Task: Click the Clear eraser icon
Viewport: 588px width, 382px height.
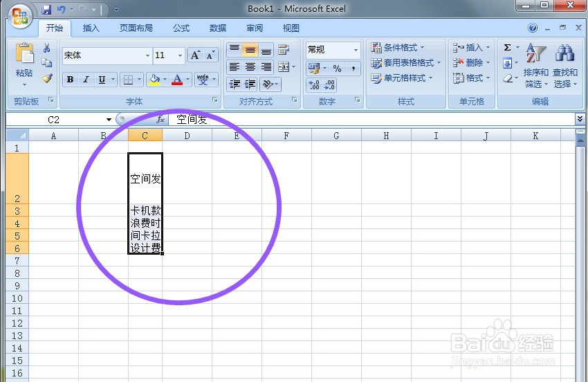Action: coord(507,78)
